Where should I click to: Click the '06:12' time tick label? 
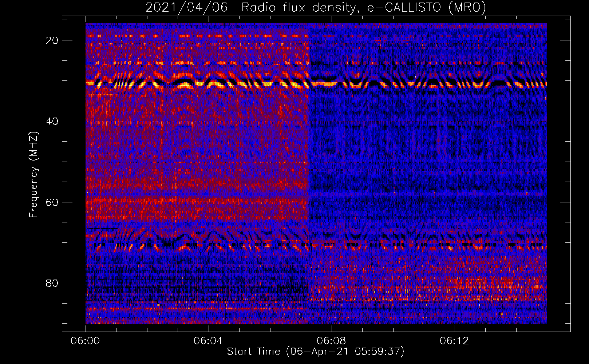pos(454,341)
